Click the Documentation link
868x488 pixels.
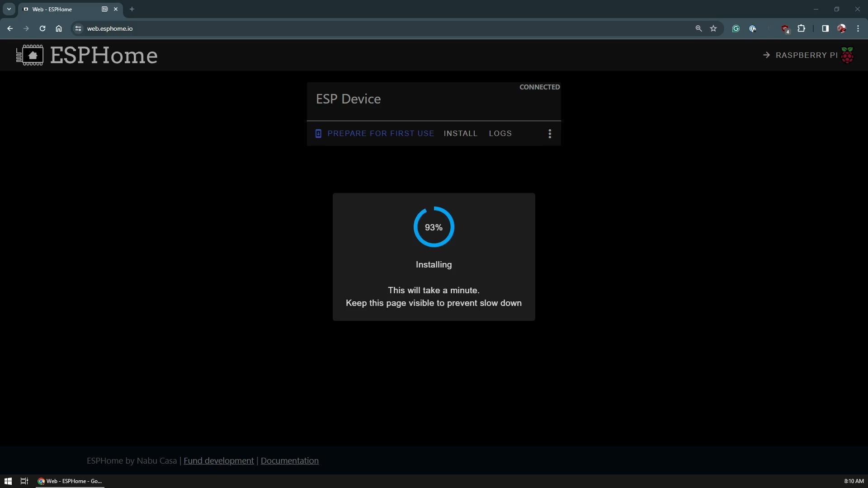[x=290, y=460]
